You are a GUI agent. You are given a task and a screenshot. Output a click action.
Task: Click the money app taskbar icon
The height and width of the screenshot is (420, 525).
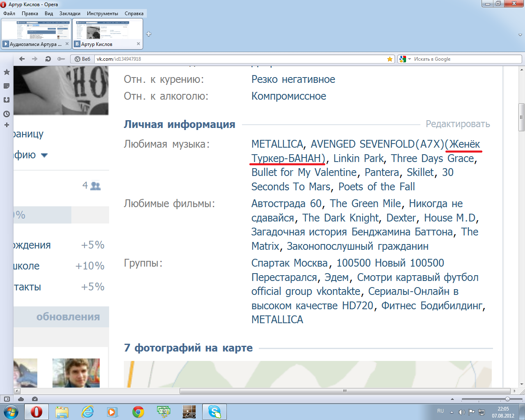pyautogui.click(x=164, y=412)
